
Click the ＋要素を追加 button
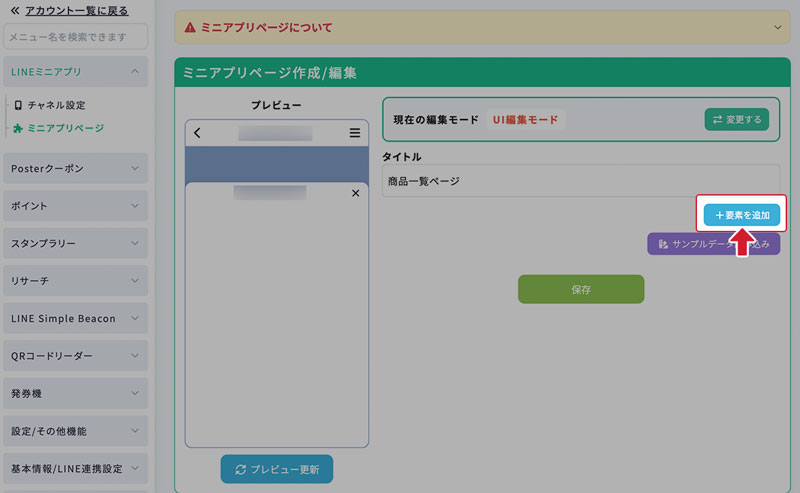[741, 215]
